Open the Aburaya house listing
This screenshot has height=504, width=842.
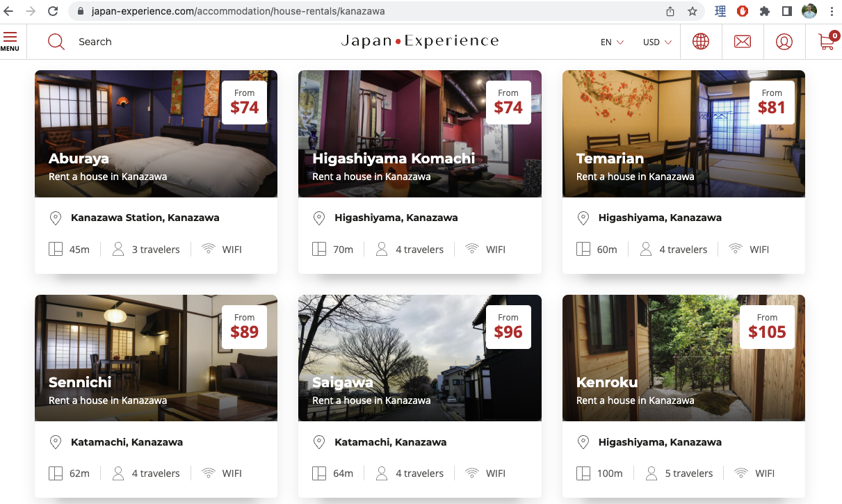[79, 158]
